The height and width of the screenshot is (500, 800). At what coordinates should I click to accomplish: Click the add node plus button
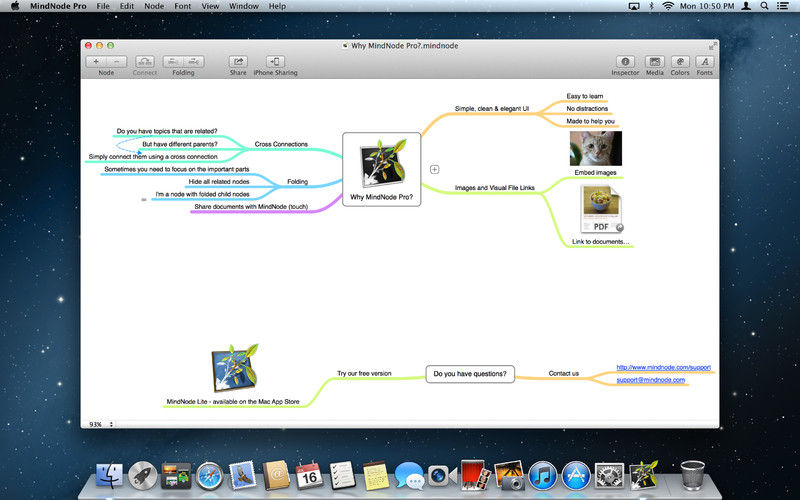pos(96,62)
